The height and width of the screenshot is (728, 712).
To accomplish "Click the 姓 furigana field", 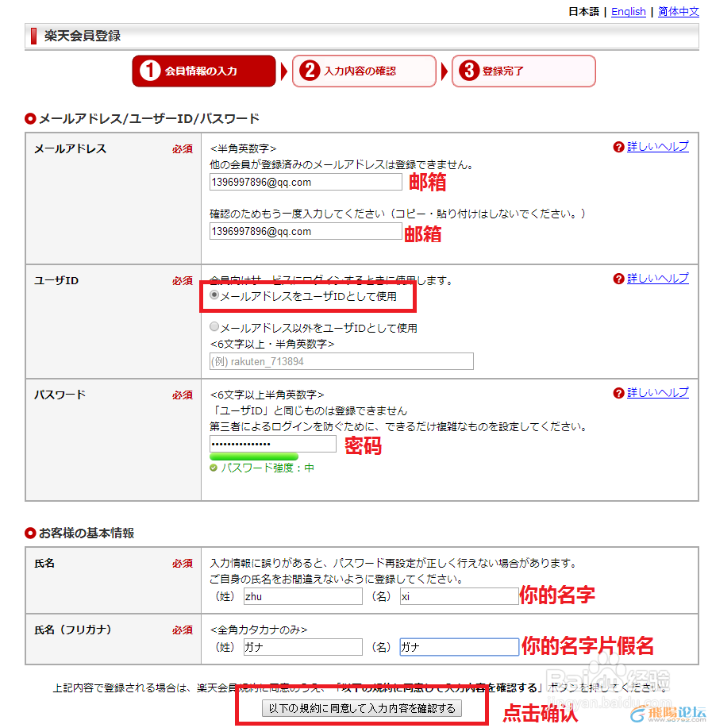I will (x=303, y=647).
